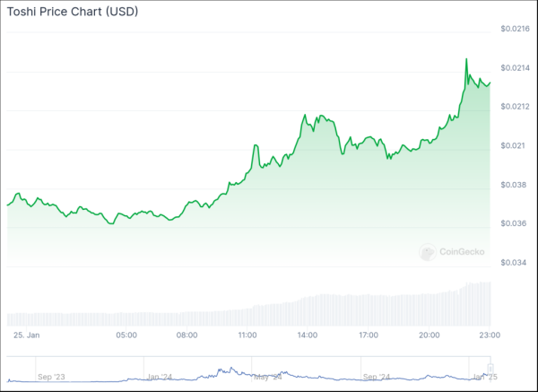538x392 pixels.
Task: Click the $0.038 price axis label
Action: click(x=513, y=185)
